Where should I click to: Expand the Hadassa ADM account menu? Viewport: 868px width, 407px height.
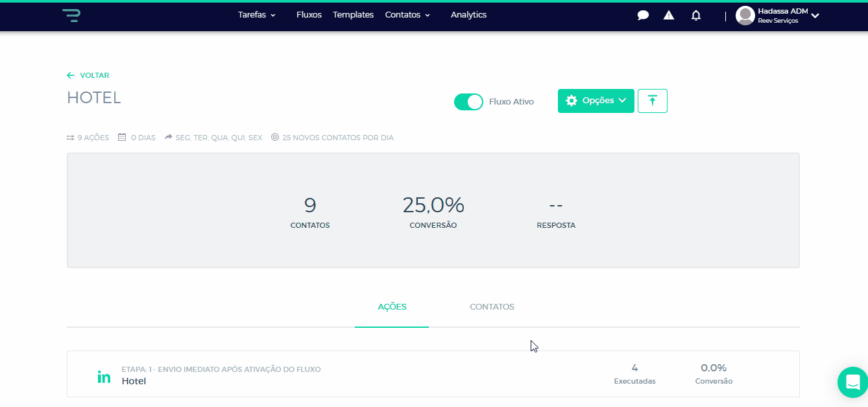[x=815, y=16]
